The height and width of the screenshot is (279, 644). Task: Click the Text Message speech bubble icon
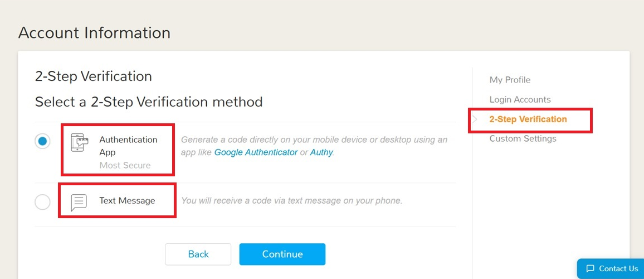(79, 203)
